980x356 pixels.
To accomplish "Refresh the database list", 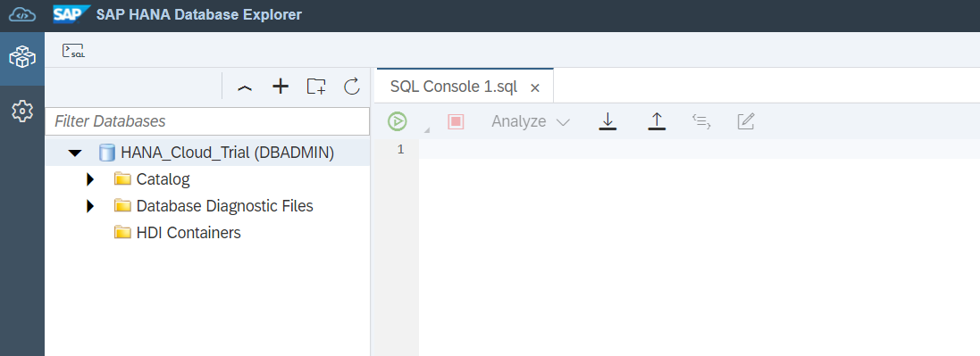I will [352, 87].
